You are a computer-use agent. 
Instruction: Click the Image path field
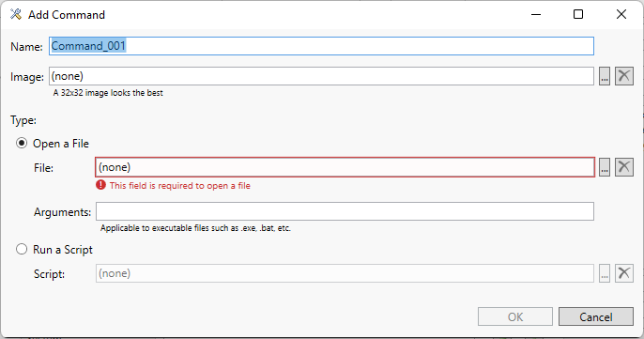pyautogui.click(x=322, y=76)
